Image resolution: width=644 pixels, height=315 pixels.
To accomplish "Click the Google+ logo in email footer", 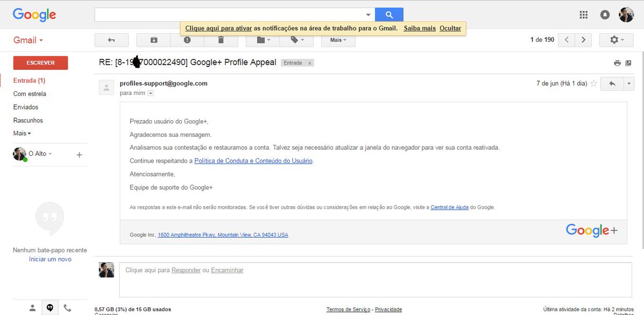I will click(591, 231).
